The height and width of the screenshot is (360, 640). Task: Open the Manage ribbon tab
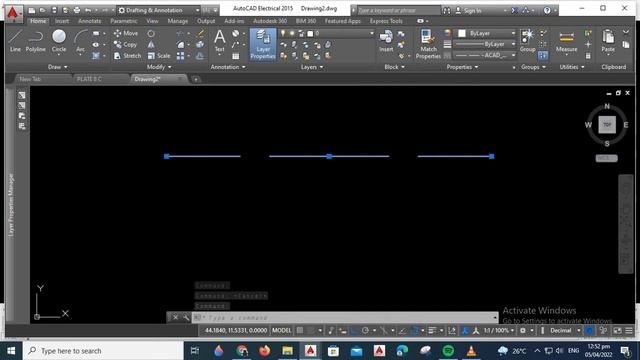(x=178, y=21)
